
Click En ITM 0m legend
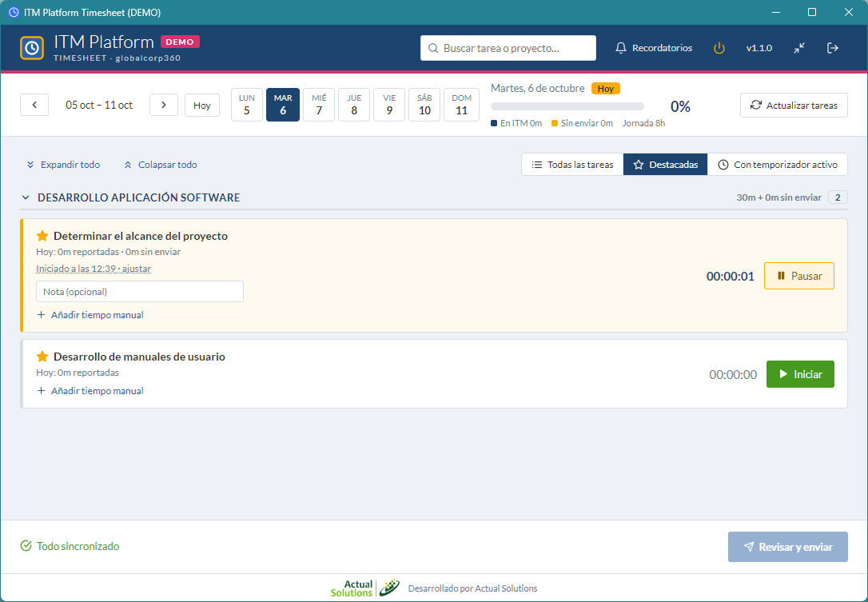click(516, 123)
